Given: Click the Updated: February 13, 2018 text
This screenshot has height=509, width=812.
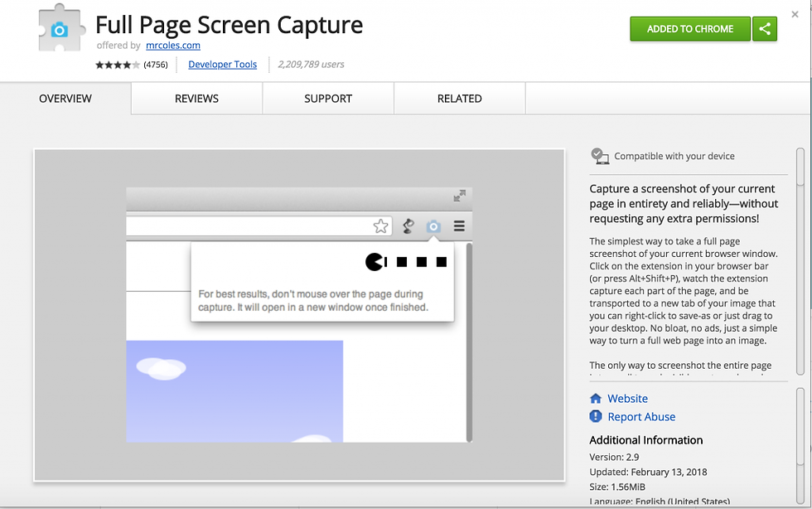Looking at the screenshot, I should [x=648, y=473].
